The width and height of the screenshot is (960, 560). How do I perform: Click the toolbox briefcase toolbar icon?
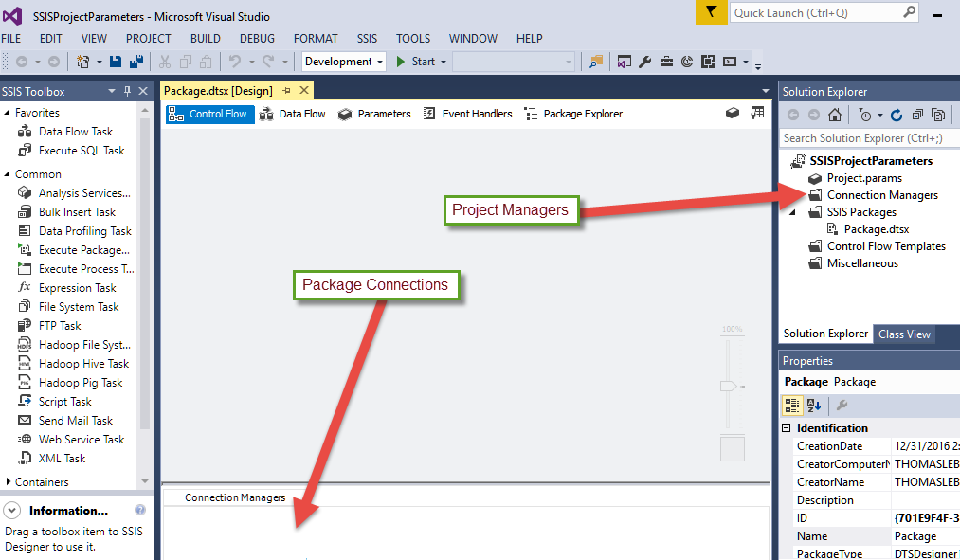pyautogui.click(x=666, y=62)
